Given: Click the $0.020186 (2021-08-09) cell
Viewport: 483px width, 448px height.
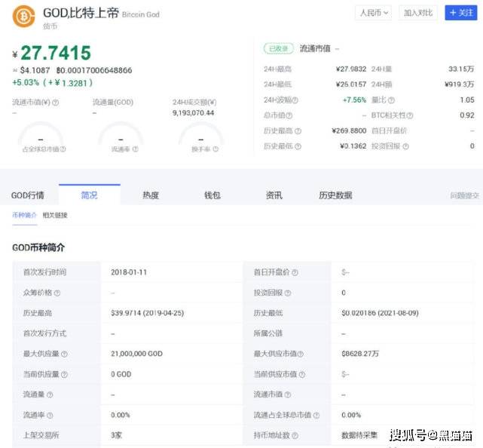Looking at the screenshot, I should 380,313.
